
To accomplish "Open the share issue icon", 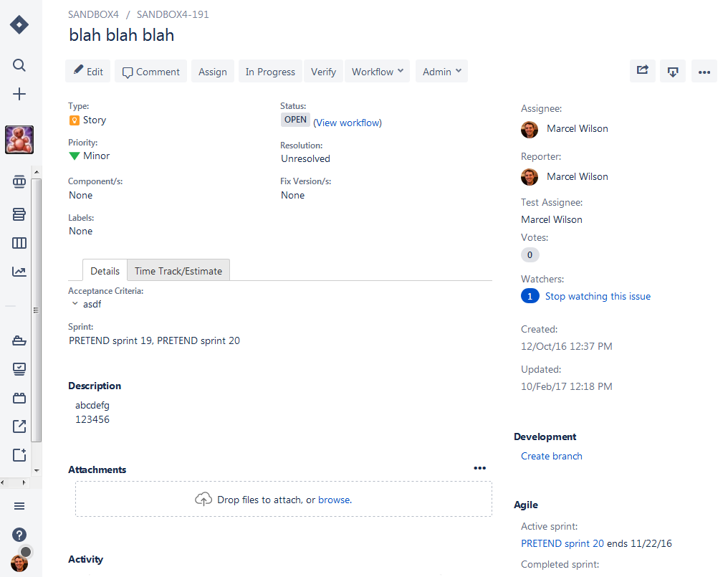I will 643,71.
